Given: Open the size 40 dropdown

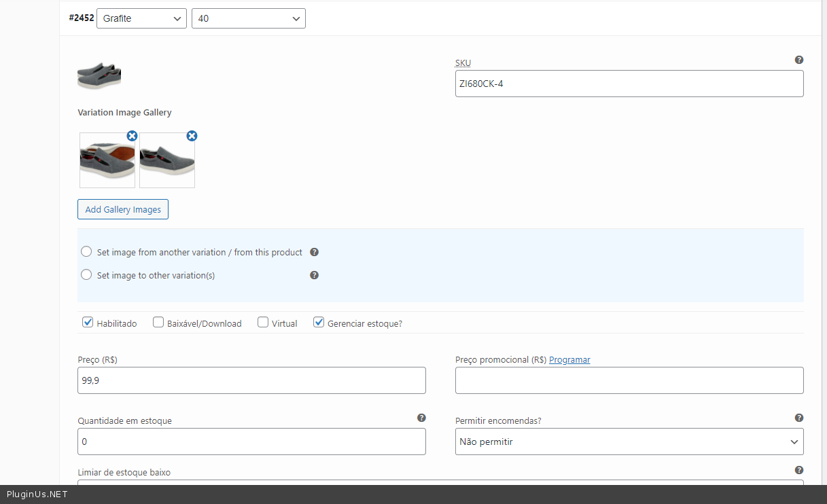Looking at the screenshot, I should coord(249,18).
